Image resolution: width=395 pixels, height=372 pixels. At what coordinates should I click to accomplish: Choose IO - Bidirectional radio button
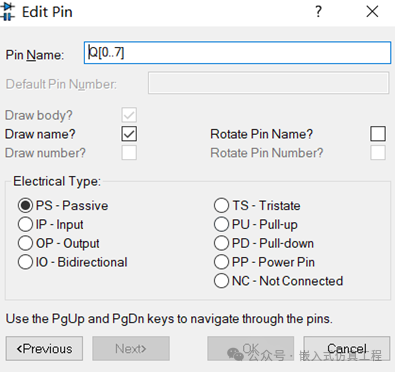(25, 262)
